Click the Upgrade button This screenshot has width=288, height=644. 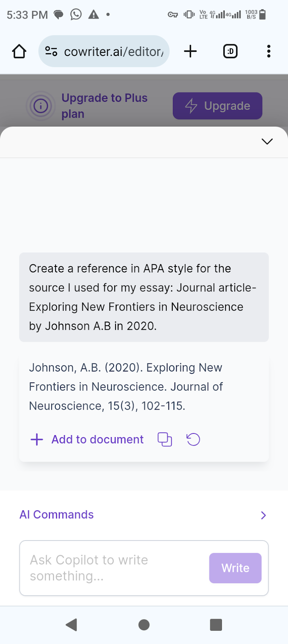218,106
